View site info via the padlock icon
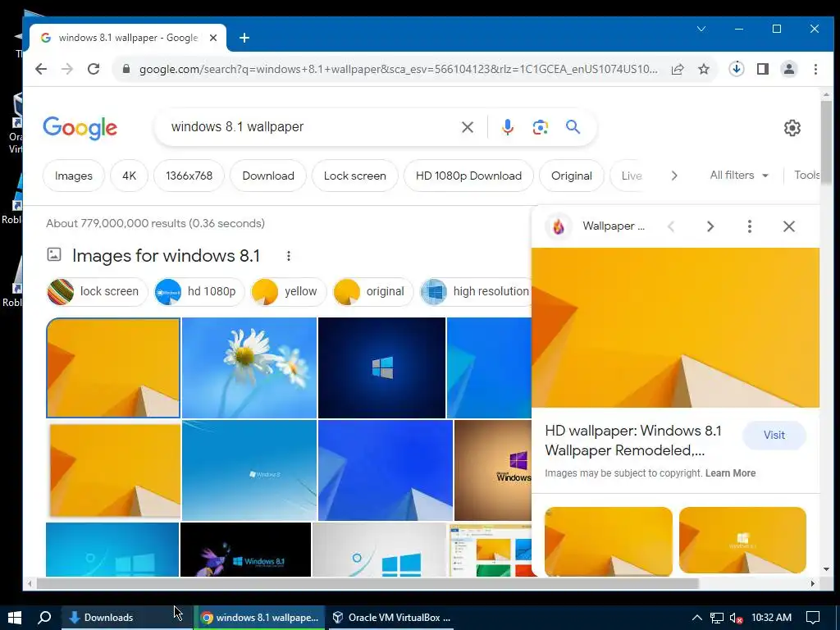Image resolution: width=840 pixels, height=630 pixels. tap(126, 69)
